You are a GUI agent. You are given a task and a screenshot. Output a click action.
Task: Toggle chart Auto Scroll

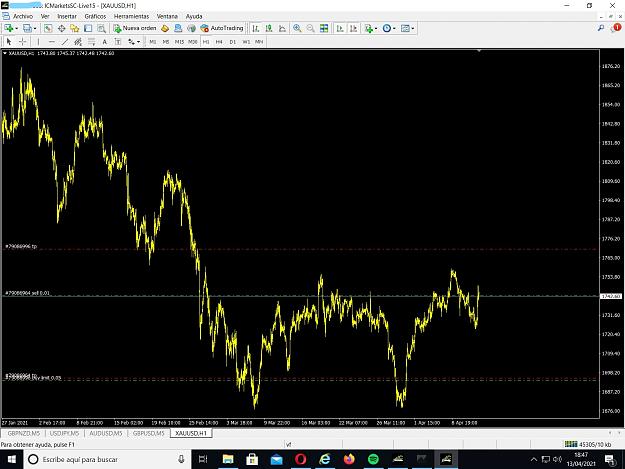[x=340, y=28]
